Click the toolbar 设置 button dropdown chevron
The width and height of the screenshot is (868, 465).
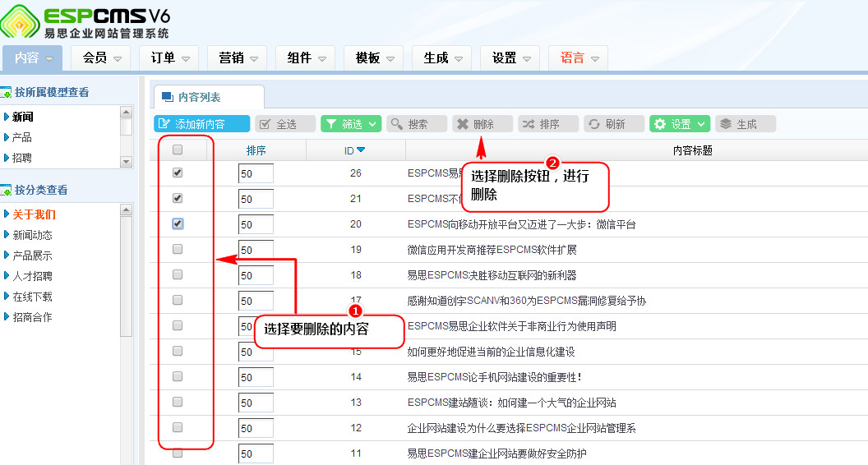pos(701,124)
